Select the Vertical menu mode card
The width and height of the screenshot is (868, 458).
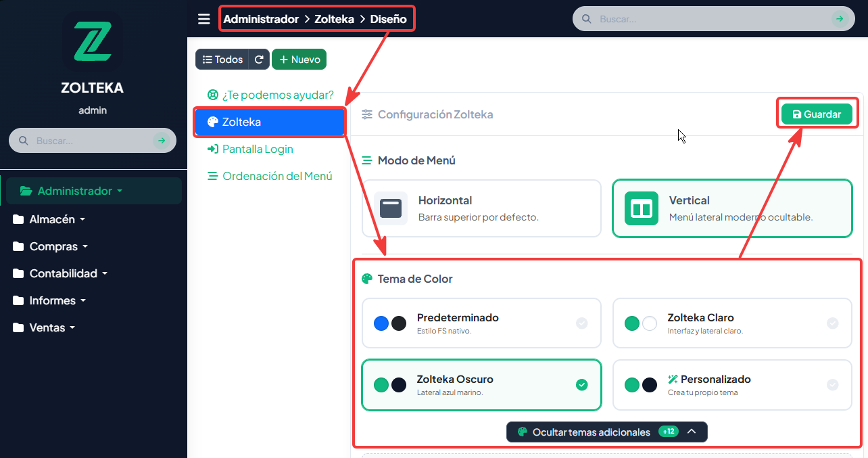point(732,208)
